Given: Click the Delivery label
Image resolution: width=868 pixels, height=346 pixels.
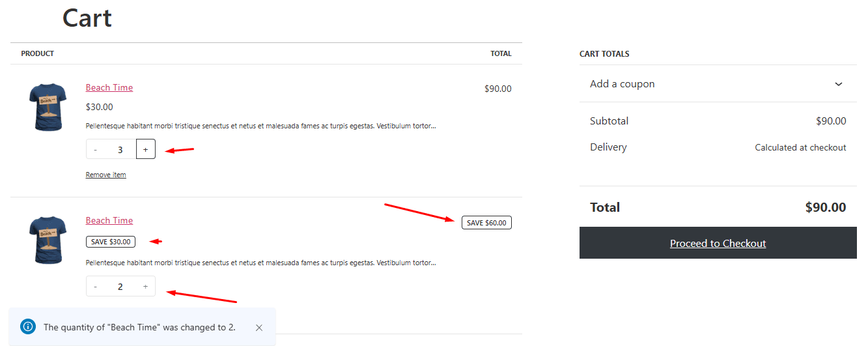Looking at the screenshot, I should 608,147.
